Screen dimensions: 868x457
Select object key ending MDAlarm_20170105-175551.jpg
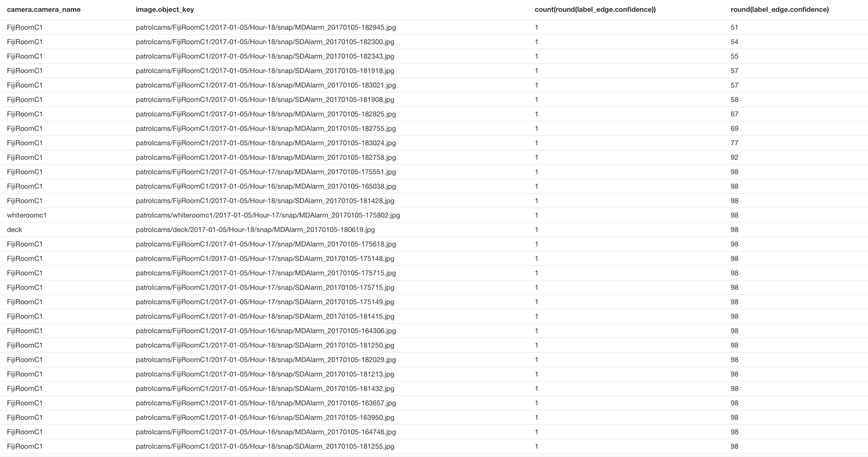tap(265, 172)
